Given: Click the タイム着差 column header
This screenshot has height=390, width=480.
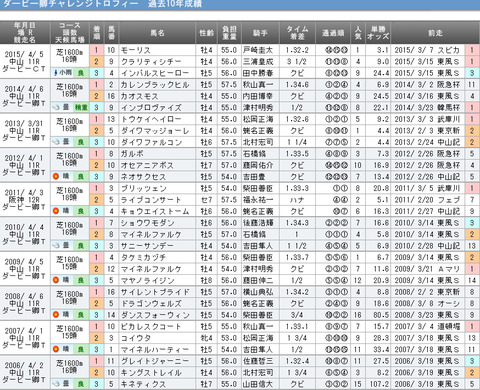Looking at the screenshot, I should [x=297, y=33].
